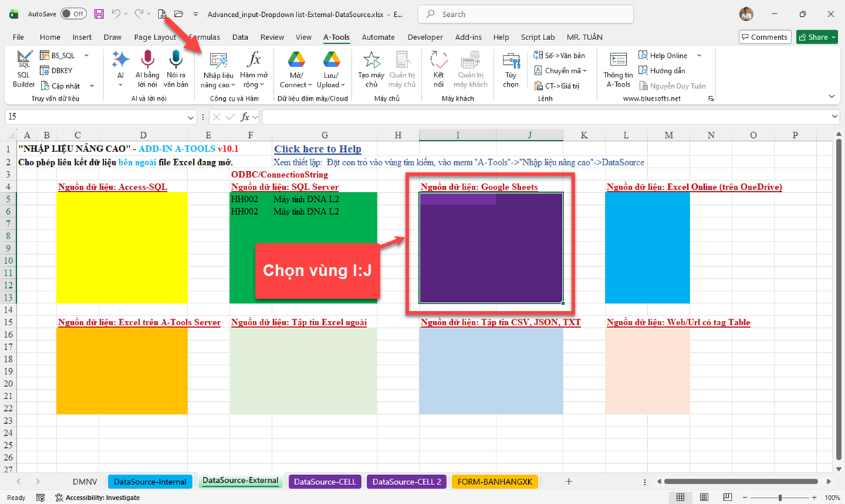The width and height of the screenshot is (845, 504).
Task: Switch to the Data ribbon tab
Action: tap(240, 37)
